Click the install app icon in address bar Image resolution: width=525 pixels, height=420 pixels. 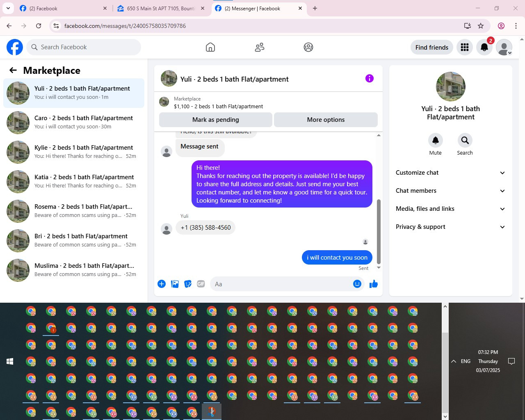[468, 26]
